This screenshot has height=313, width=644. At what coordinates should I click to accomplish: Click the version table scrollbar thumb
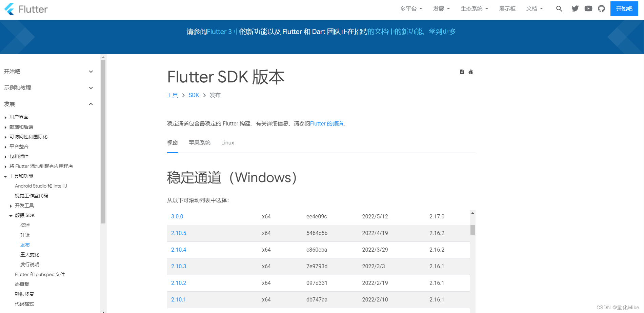[472, 230]
